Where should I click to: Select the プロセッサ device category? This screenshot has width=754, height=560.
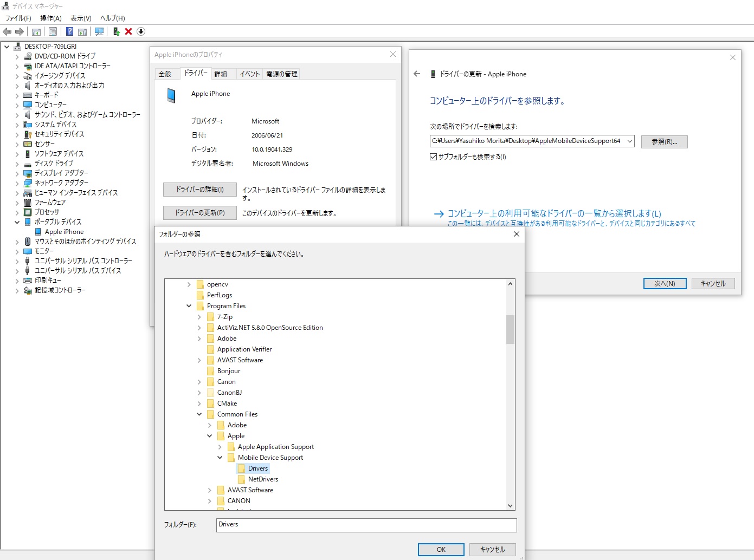pyautogui.click(x=47, y=212)
